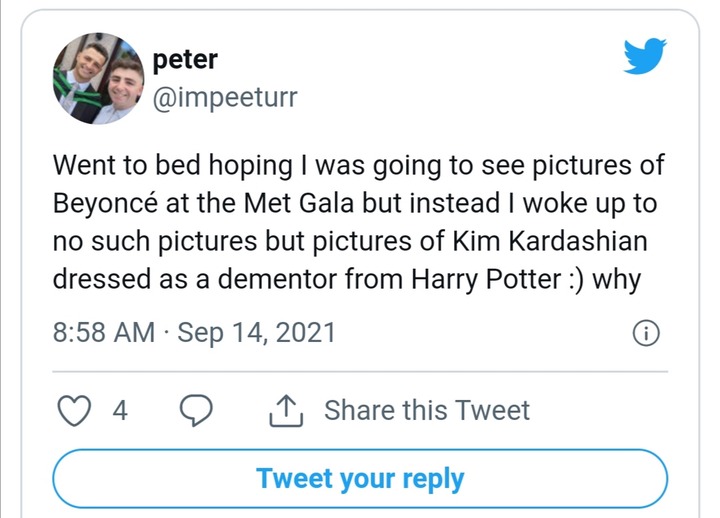Click the left face in avatar
720x518 pixels.
coord(88,62)
